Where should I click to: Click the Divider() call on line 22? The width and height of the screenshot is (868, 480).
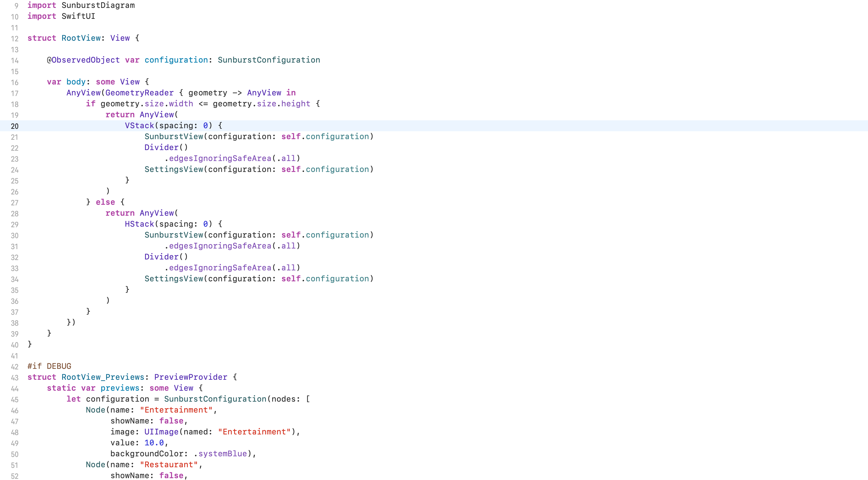pyautogui.click(x=166, y=148)
